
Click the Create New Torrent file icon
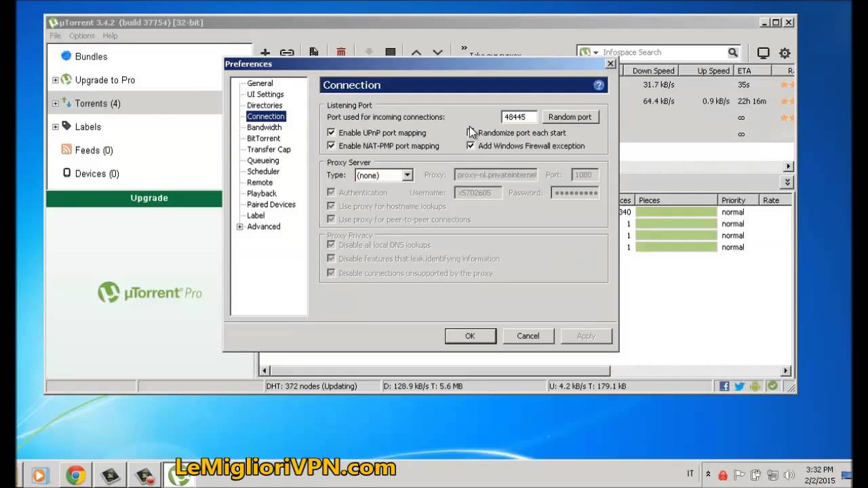(x=314, y=53)
